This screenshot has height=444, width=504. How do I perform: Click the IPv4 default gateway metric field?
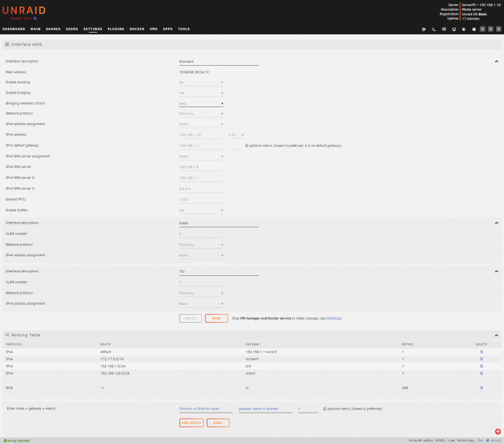[236, 146]
